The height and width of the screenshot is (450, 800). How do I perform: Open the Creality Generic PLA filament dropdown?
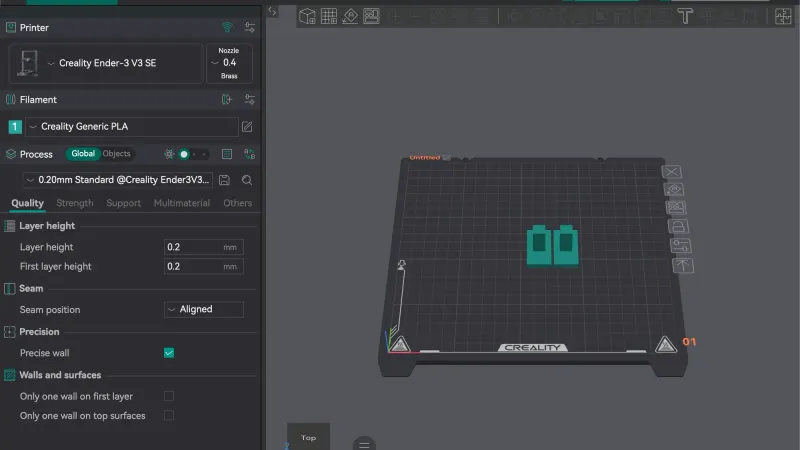click(132, 127)
